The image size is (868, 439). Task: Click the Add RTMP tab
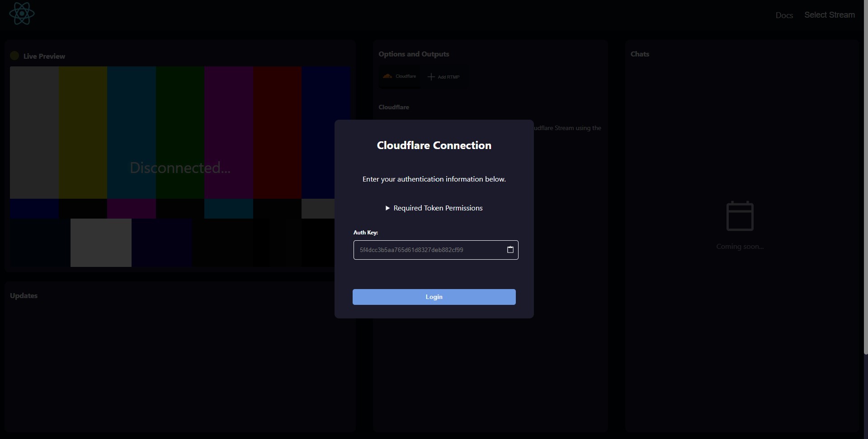pyautogui.click(x=444, y=77)
